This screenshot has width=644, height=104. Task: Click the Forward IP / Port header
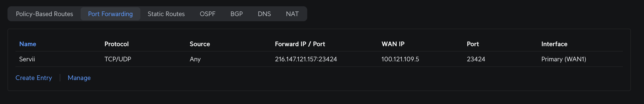click(300, 44)
